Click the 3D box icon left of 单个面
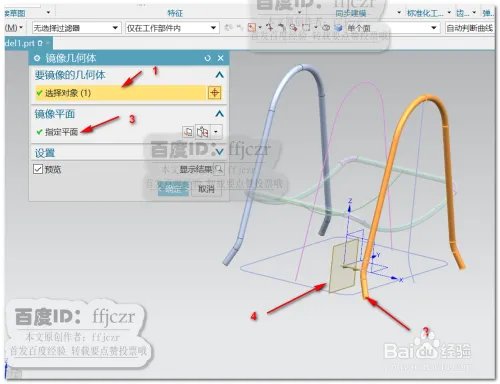Viewport: 500px width, 384px height. point(338,28)
